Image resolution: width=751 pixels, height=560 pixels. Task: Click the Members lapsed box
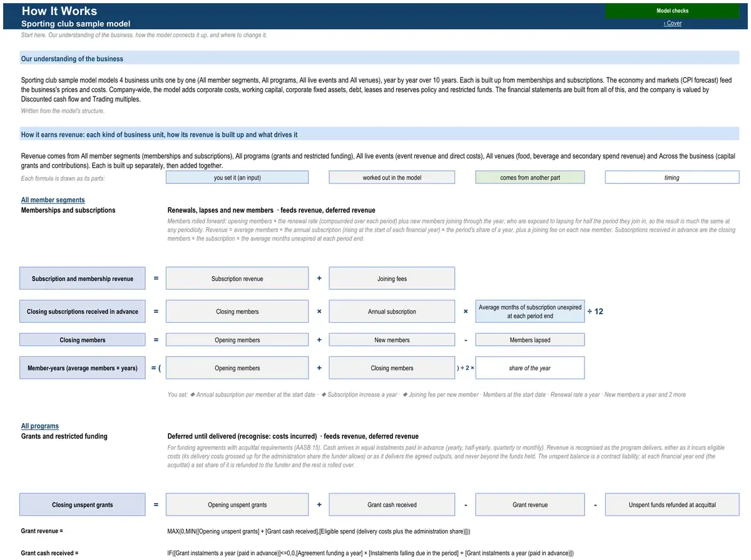pos(530,340)
